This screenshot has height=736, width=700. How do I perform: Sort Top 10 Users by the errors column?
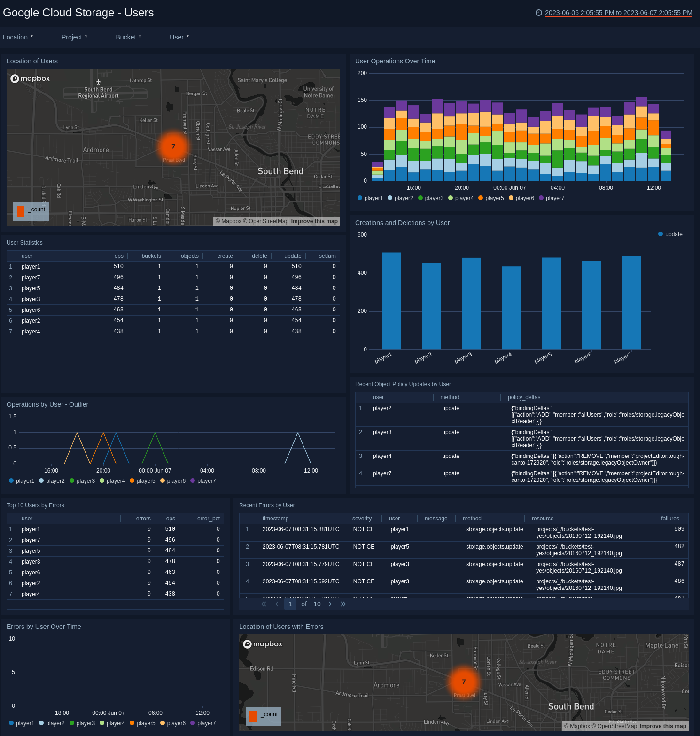click(x=143, y=519)
